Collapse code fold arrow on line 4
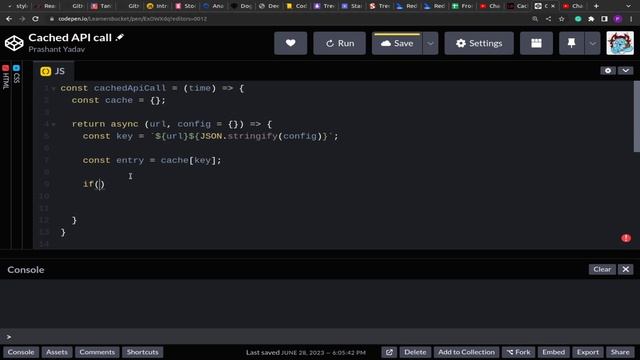Viewport: 640px width, 360px height. (x=53, y=124)
